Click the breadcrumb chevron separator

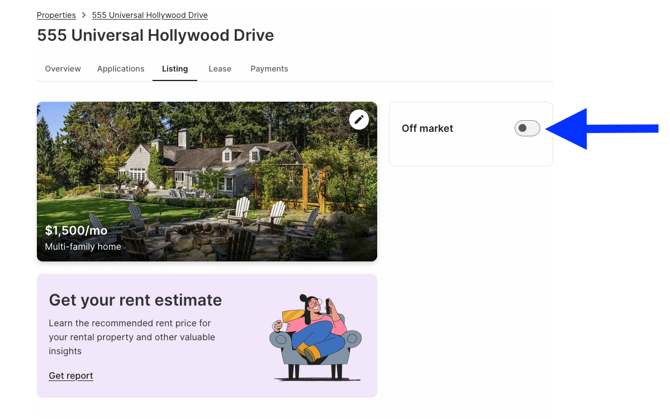(x=84, y=15)
